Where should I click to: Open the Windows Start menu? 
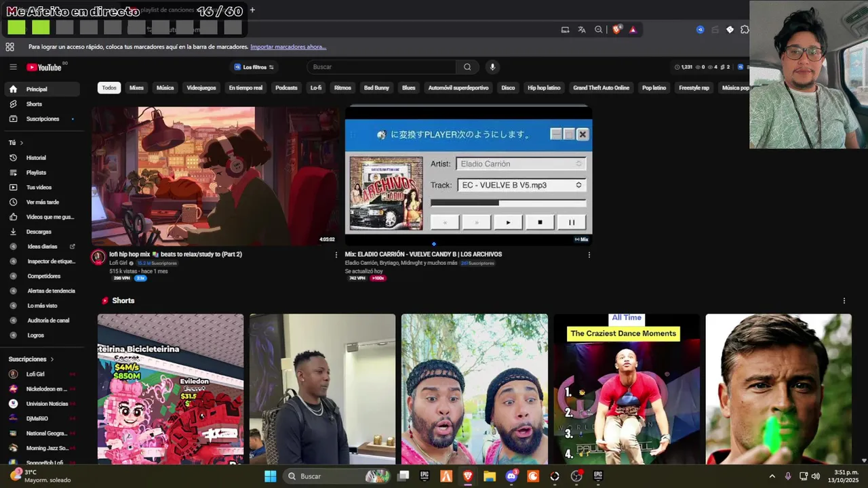click(x=270, y=476)
